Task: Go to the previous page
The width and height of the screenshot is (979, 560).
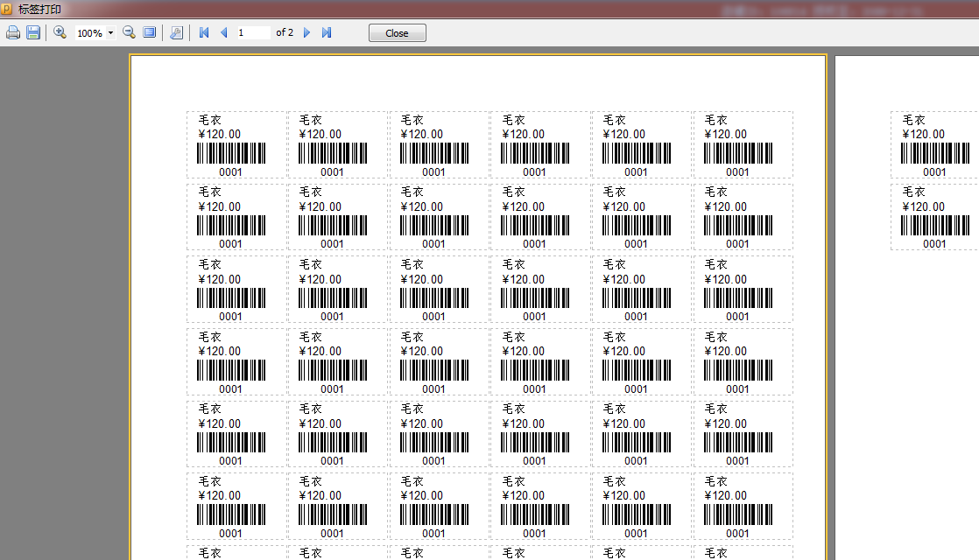Action: 223,33
